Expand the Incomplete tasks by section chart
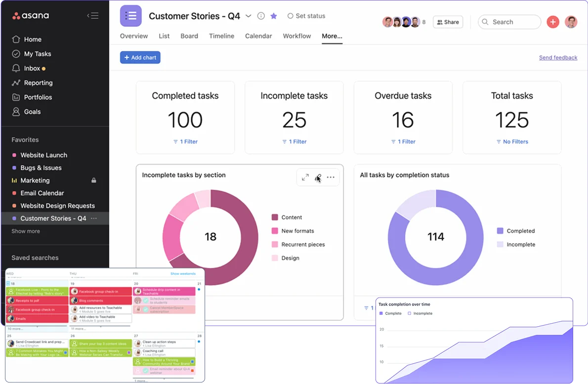The image size is (588, 384). click(305, 177)
